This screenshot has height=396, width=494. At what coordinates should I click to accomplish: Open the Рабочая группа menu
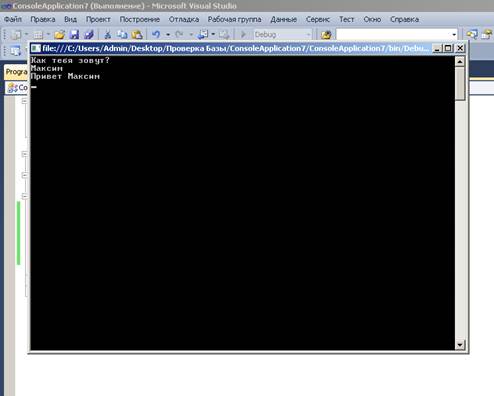point(234,19)
